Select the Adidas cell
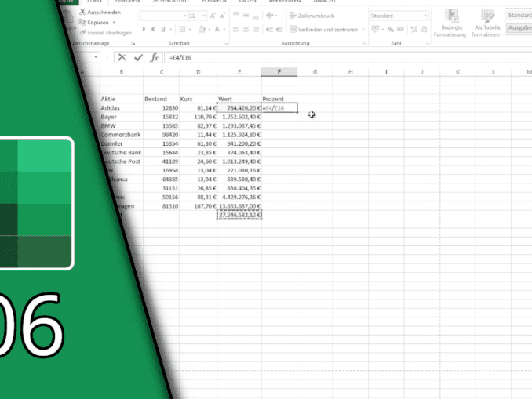The height and width of the screenshot is (399, 532). (x=122, y=108)
